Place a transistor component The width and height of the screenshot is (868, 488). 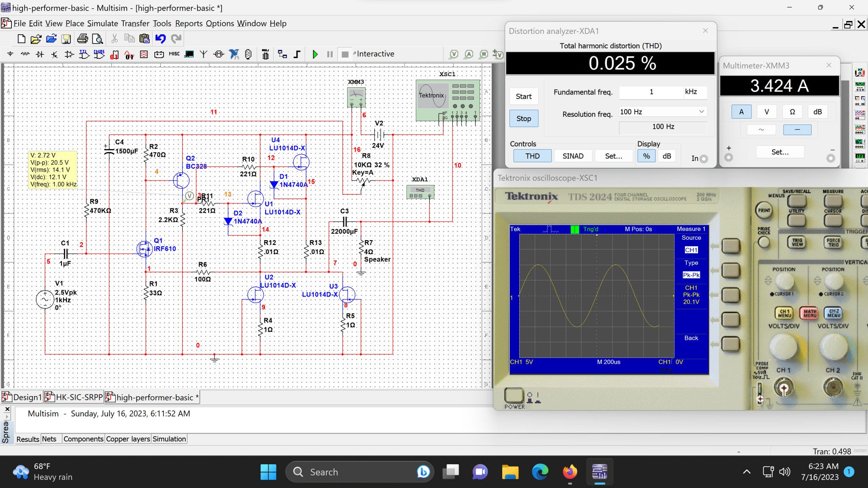pos(54,54)
